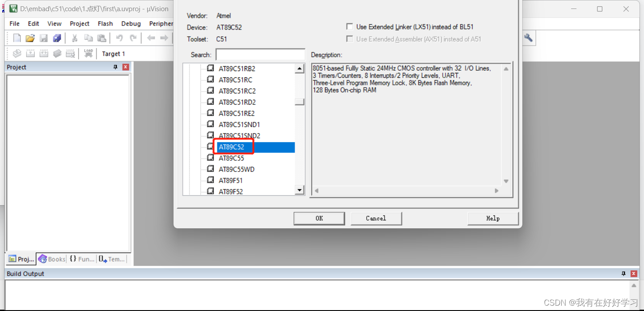
Task: Open the View menu
Action: (55, 24)
